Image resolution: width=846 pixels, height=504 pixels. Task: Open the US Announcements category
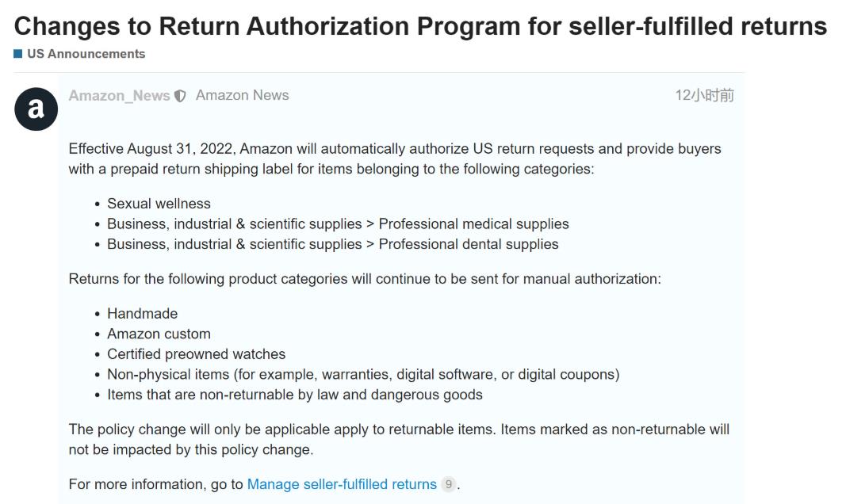tap(86, 54)
